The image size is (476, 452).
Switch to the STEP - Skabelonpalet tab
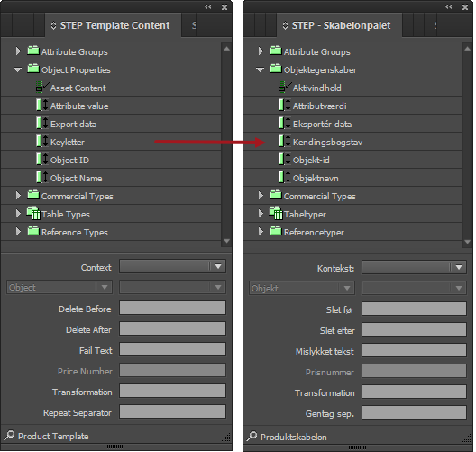pos(339,25)
